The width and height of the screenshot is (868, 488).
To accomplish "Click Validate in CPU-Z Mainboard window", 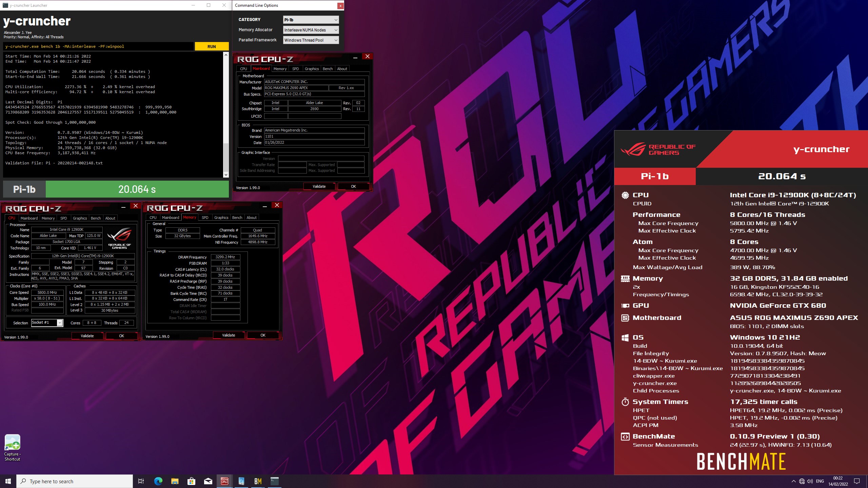I will click(x=319, y=186).
